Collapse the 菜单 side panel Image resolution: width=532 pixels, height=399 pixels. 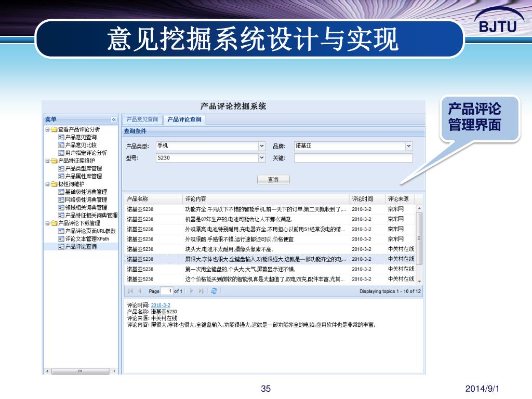114,119
